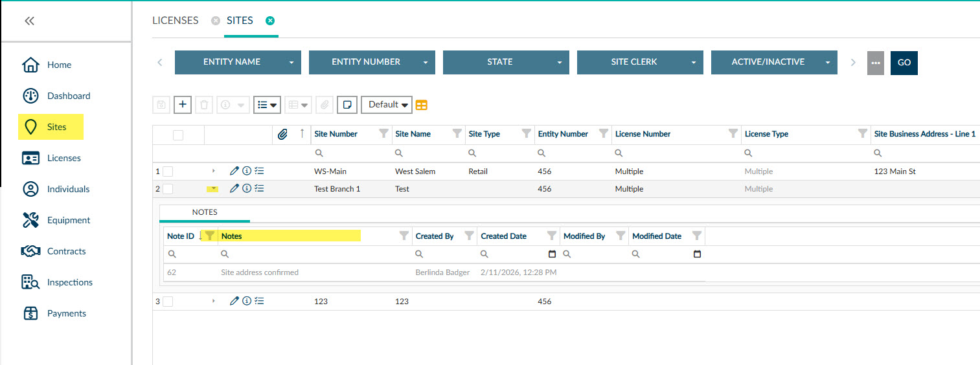Image resolution: width=980 pixels, height=365 pixels.
Task: Open the list options dropdown in toolbar
Action: (267, 104)
